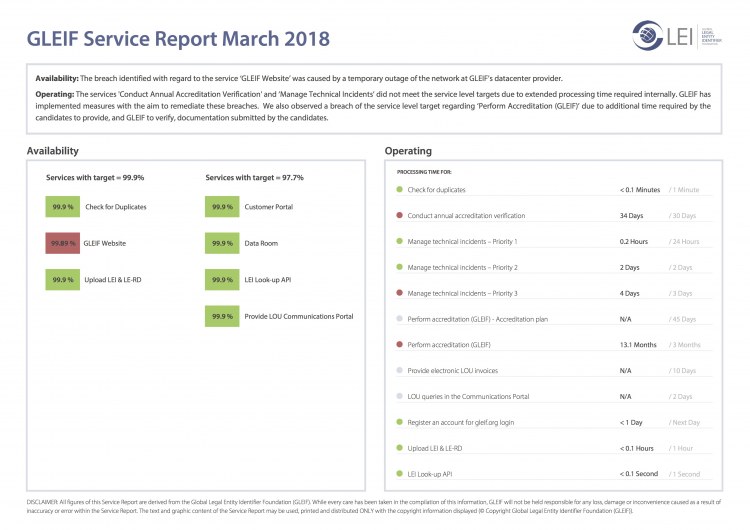Select the green 99.9% Check for Duplicates badge

(x=62, y=206)
